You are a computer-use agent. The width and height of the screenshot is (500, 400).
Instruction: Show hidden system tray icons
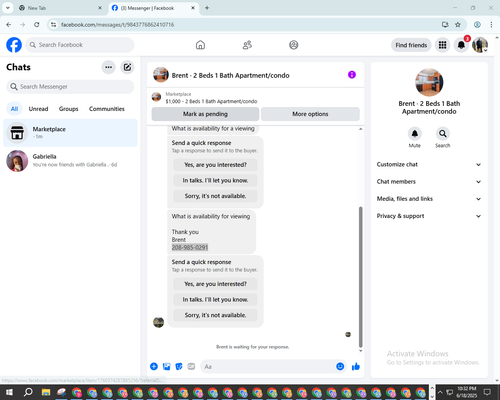pyautogui.click(x=440, y=392)
